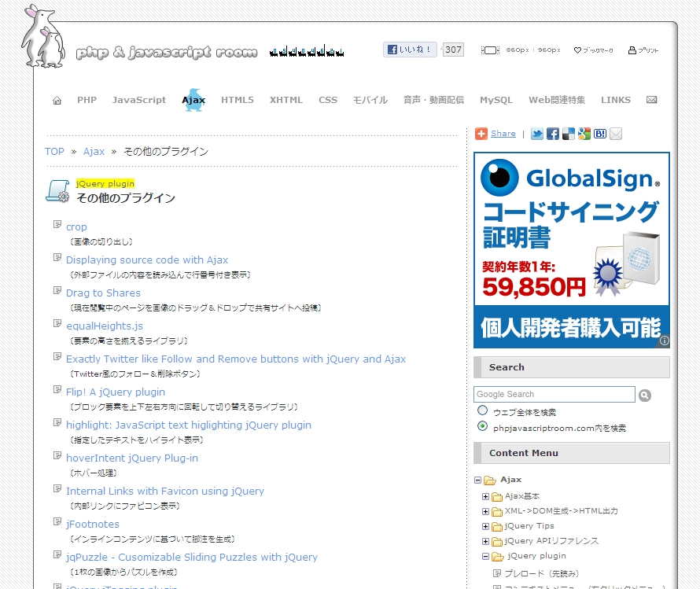The image size is (700, 589).
Task: Click the プレロード（先読み） tree item
Action: coord(542,573)
